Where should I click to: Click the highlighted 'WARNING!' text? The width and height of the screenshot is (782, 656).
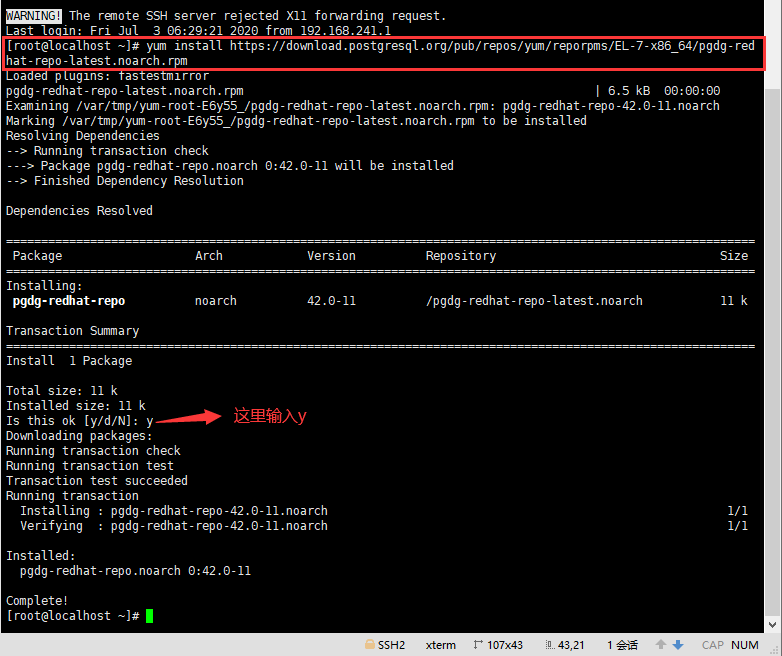point(34,16)
